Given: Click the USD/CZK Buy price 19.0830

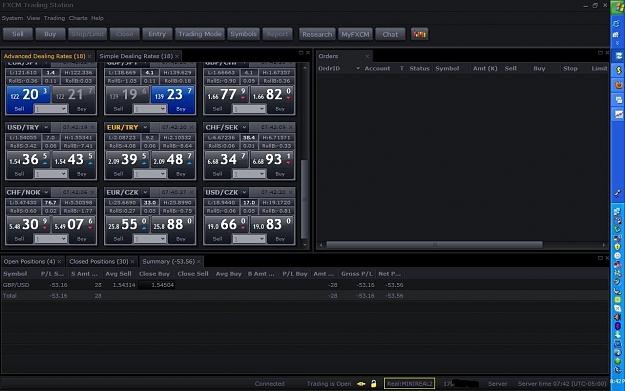Looking at the screenshot, I should (x=272, y=224).
